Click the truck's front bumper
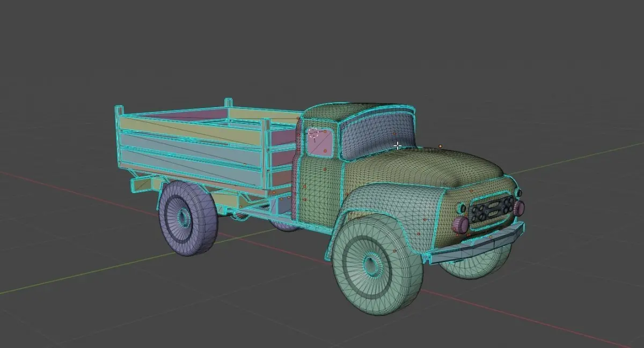Image resolution: width=644 pixels, height=348 pixels. (x=477, y=244)
